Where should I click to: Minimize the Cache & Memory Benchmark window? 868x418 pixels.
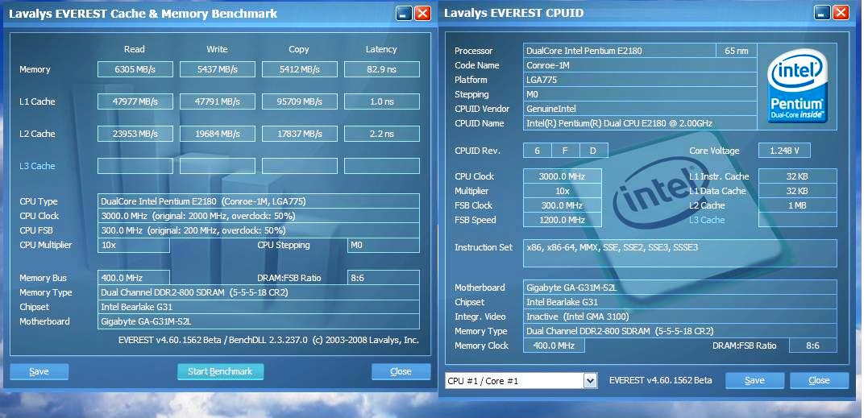pos(404,13)
